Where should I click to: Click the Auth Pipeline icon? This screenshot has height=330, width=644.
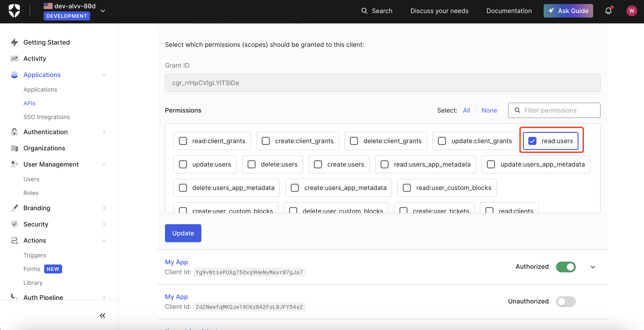14,297
